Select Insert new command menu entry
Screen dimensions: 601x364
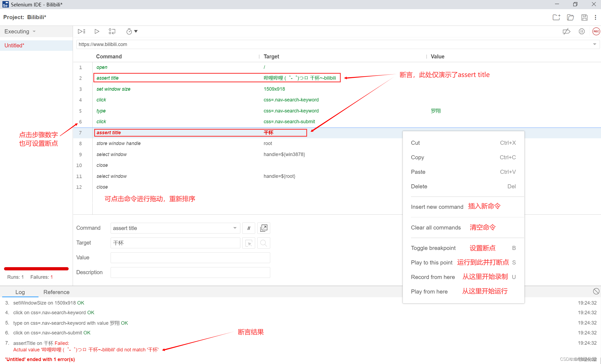463,207
